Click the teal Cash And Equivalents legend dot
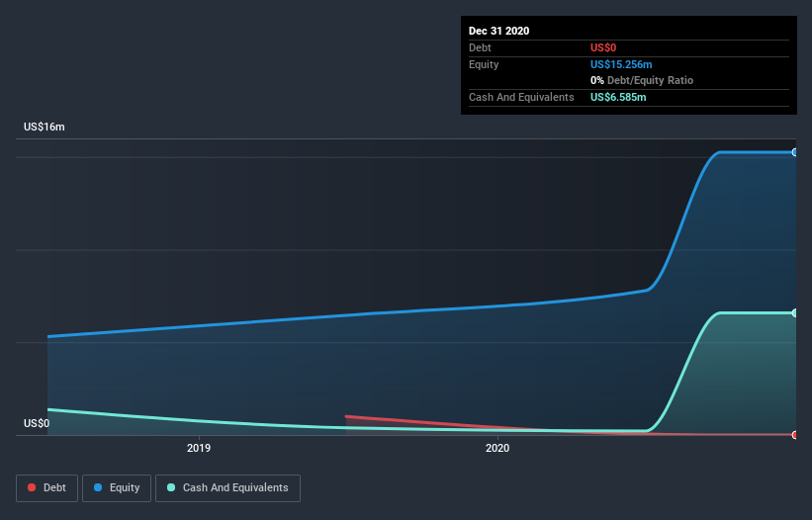 pyautogui.click(x=171, y=487)
